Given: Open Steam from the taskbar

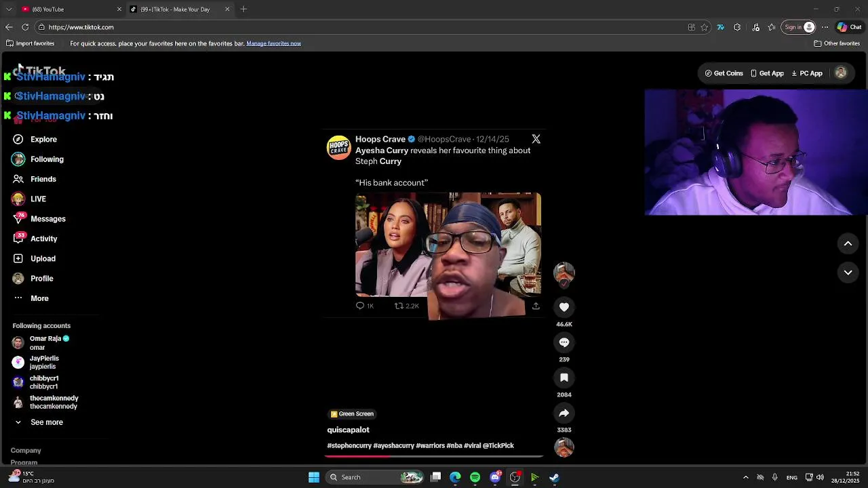Looking at the screenshot, I should 554,477.
